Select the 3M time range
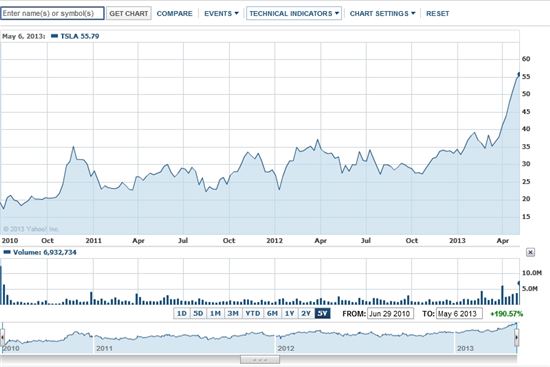Viewport: 550px width, 367px height. pos(233,313)
